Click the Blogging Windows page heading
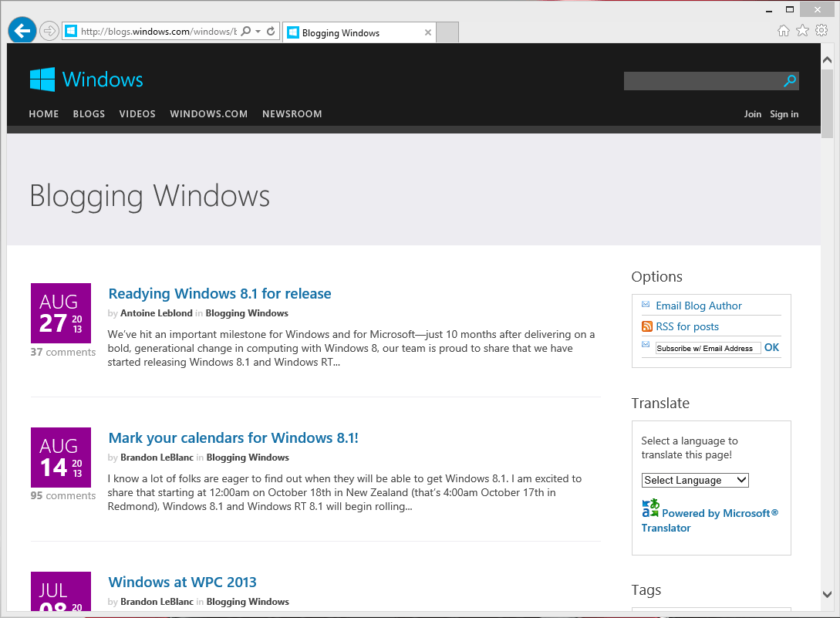840x618 pixels. [150, 196]
